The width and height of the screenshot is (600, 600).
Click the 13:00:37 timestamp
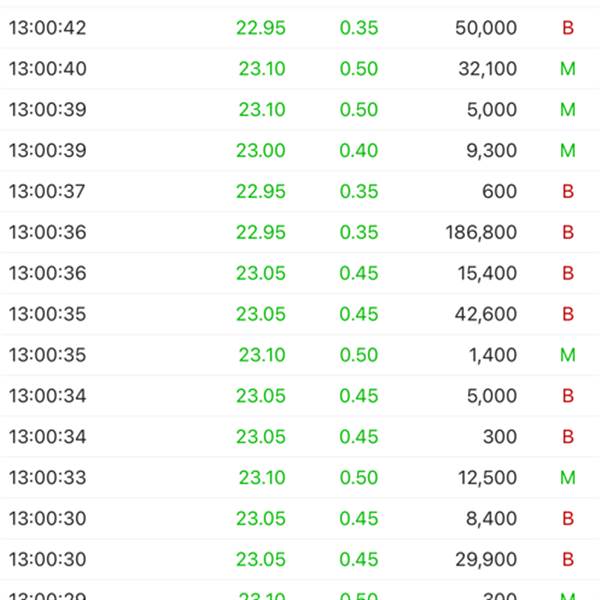tap(47, 191)
